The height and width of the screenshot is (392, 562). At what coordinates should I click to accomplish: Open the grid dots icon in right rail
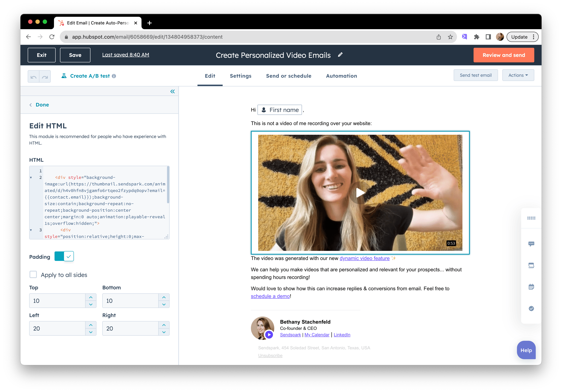[531, 218]
